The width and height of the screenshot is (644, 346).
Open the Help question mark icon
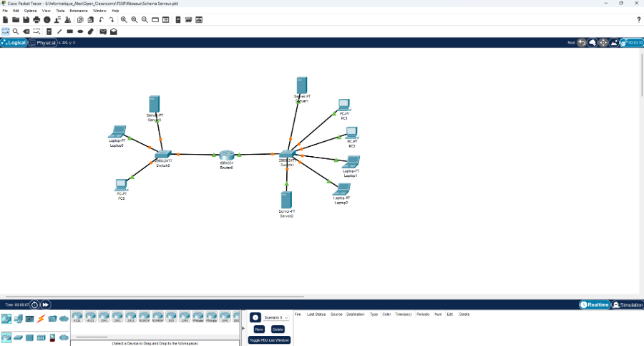click(639, 20)
